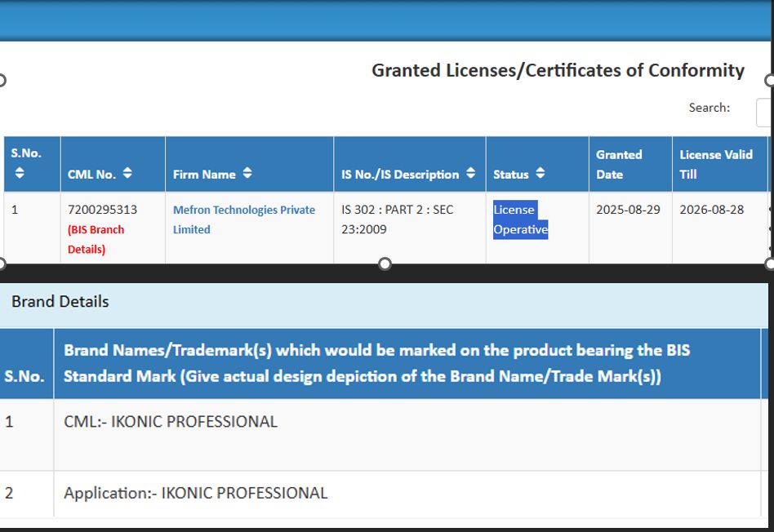Click the top-right image resize handle
Screen dimensions: 774x532
(770, 80)
